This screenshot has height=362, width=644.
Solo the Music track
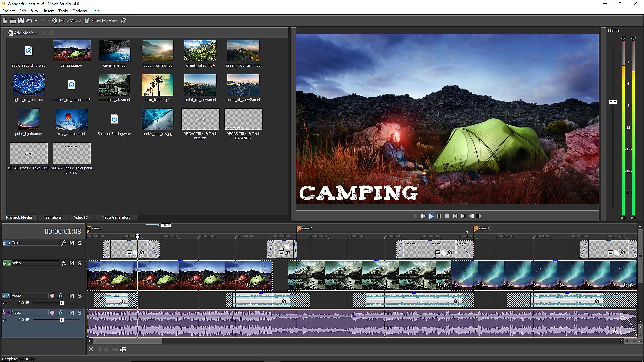coord(80,313)
